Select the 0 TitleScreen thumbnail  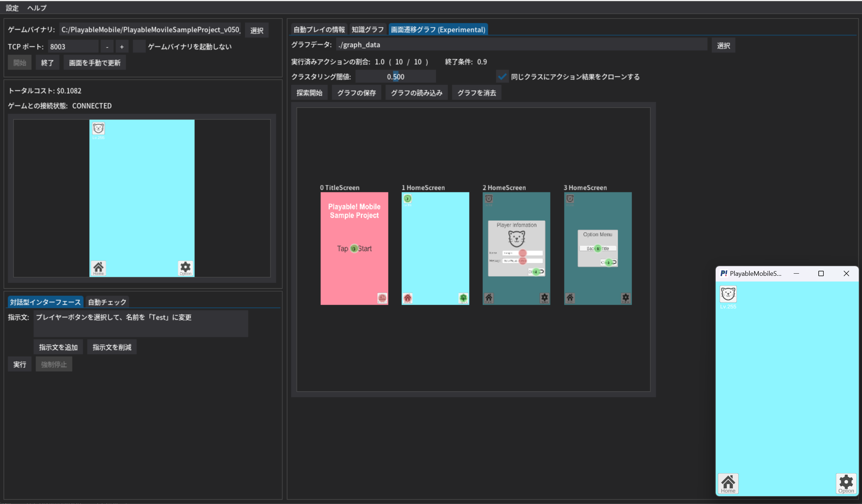(354, 248)
